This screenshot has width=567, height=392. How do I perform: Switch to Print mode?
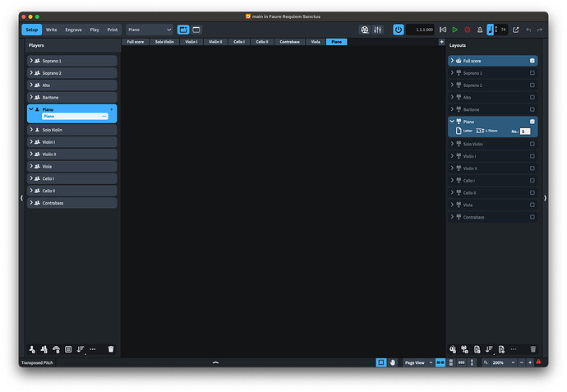click(113, 30)
